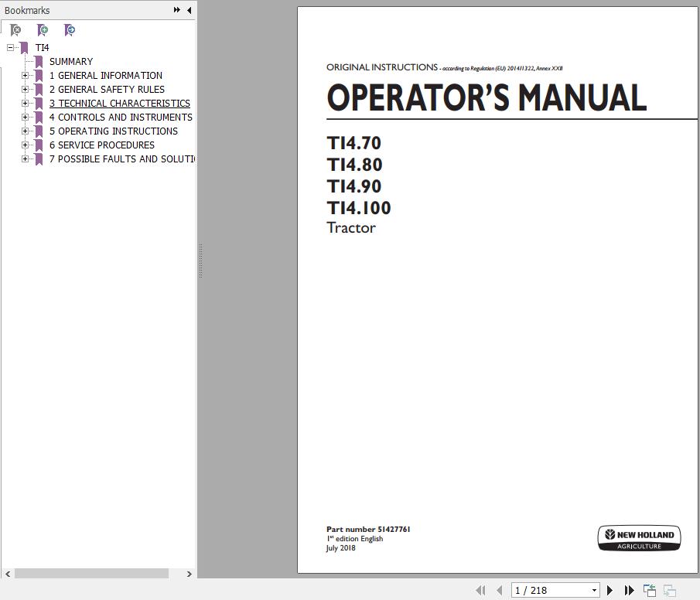Collapse the TI4 root bookmark
Viewport: 700px width, 600px height.
tap(10, 47)
